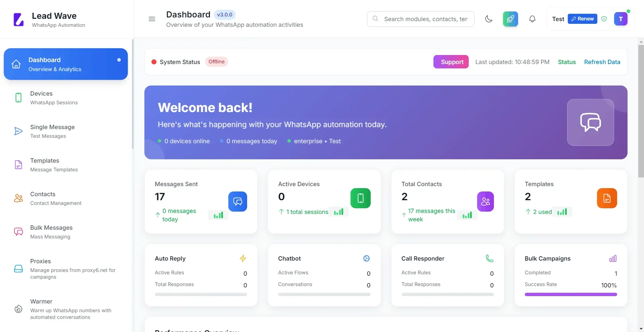Click the Welcome banner chat bubbles icon

[x=590, y=122]
